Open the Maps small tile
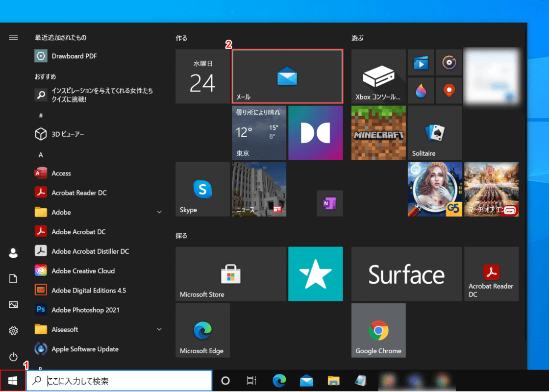The height and width of the screenshot is (392, 549). [x=449, y=91]
